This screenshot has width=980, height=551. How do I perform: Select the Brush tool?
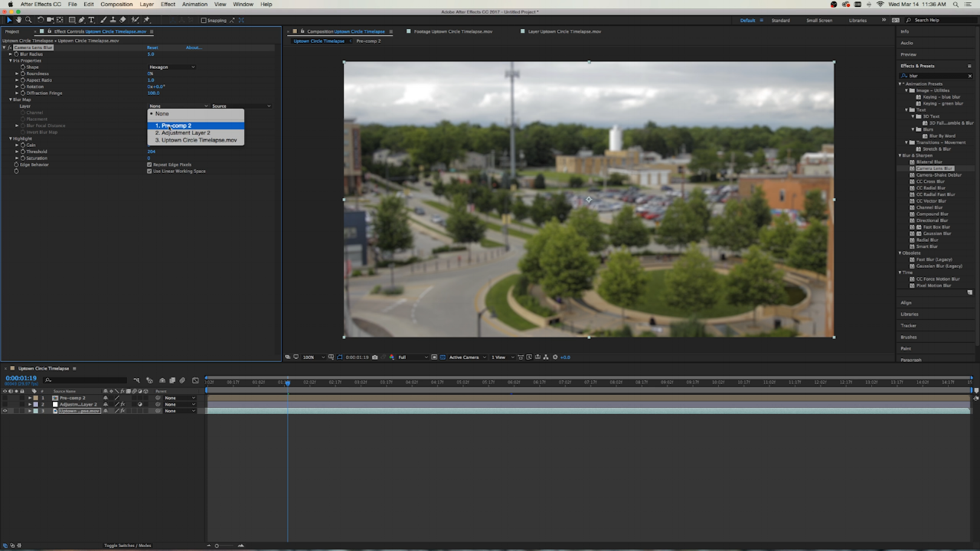pyautogui.click(x=103, y=20)
